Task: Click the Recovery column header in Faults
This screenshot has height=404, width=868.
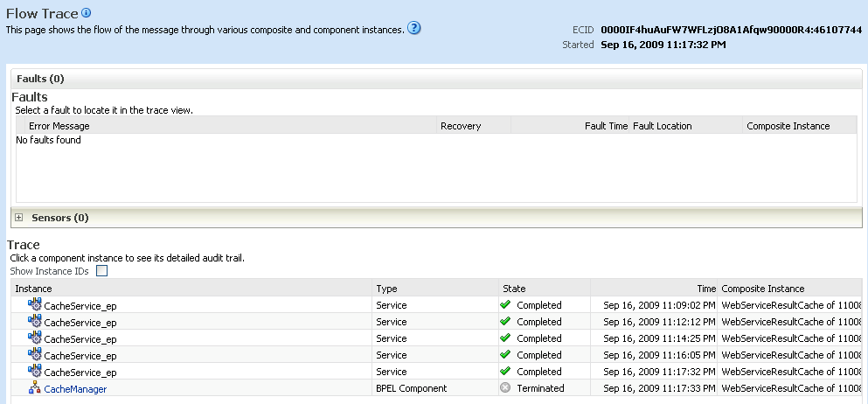Action: 461,126
